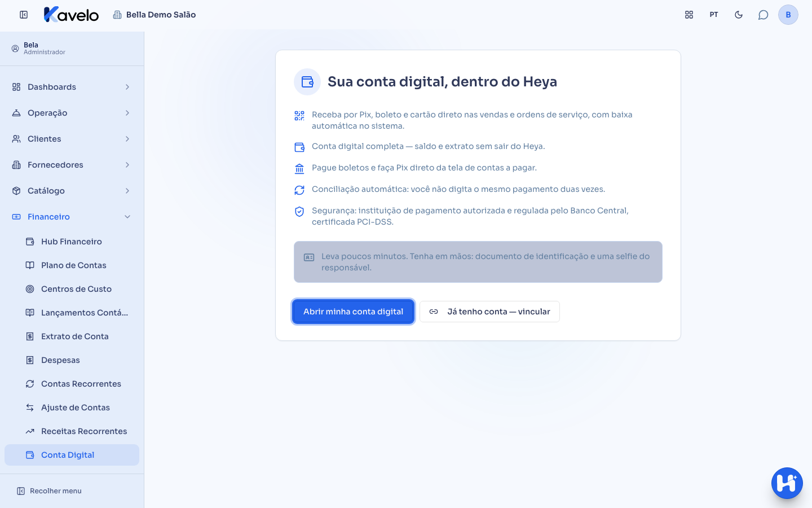812x508 pixels.
Task: Click the Bela administrator profile icon
Action: (x=15, y=49)
